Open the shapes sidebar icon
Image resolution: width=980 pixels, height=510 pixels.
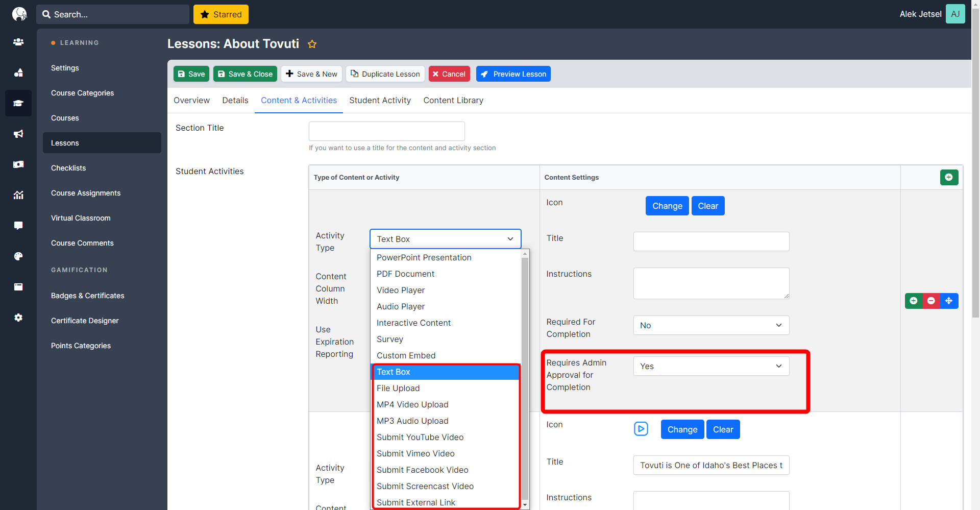tap(18, 72)
